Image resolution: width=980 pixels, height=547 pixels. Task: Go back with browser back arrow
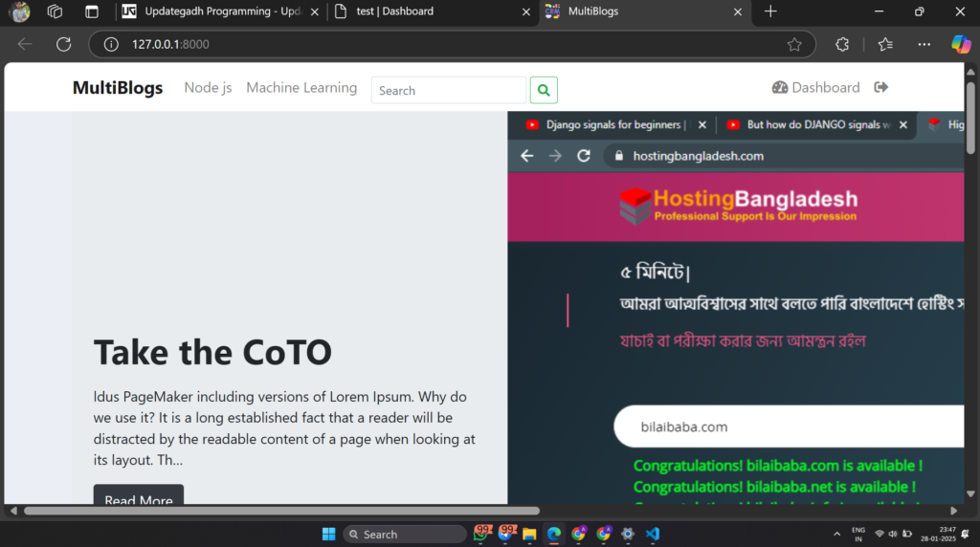(25, 44)
